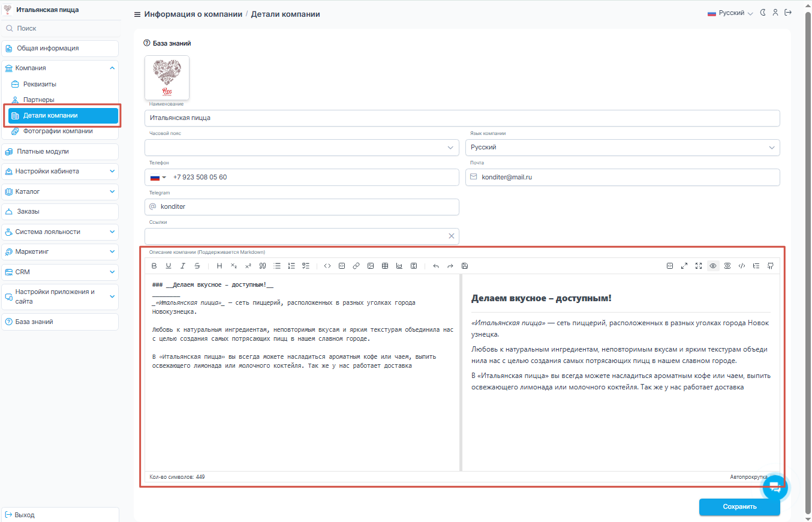
Task: Apply strikethrough formatting in the editor
Action: click(x=197, y=266)
